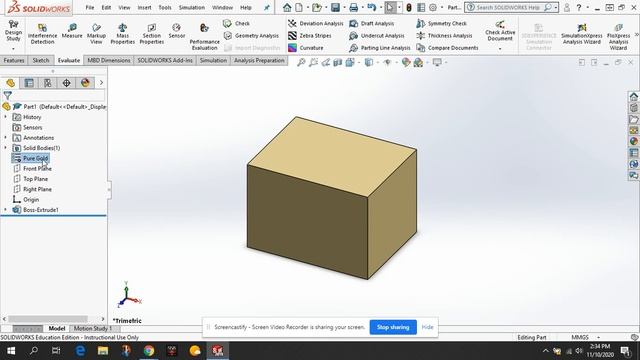The width and height of the screenshot is (640, 360).
Task: Open the units MMGS dropdown
Action: click(x=598, y=337)
